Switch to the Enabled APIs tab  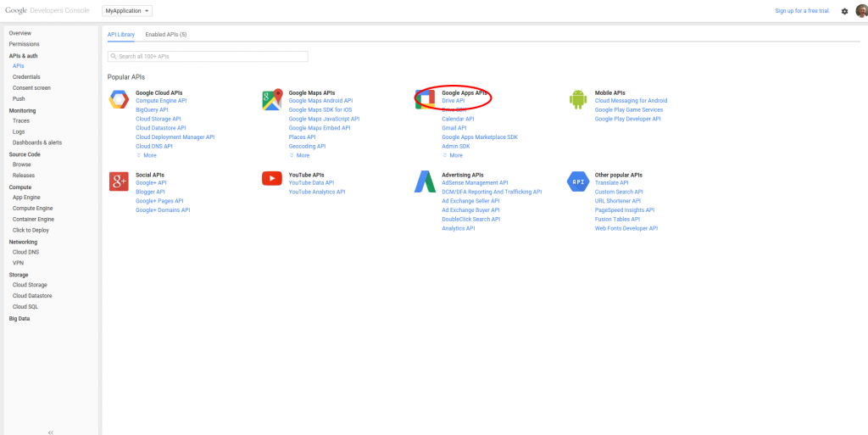click(x=165, y=34)
